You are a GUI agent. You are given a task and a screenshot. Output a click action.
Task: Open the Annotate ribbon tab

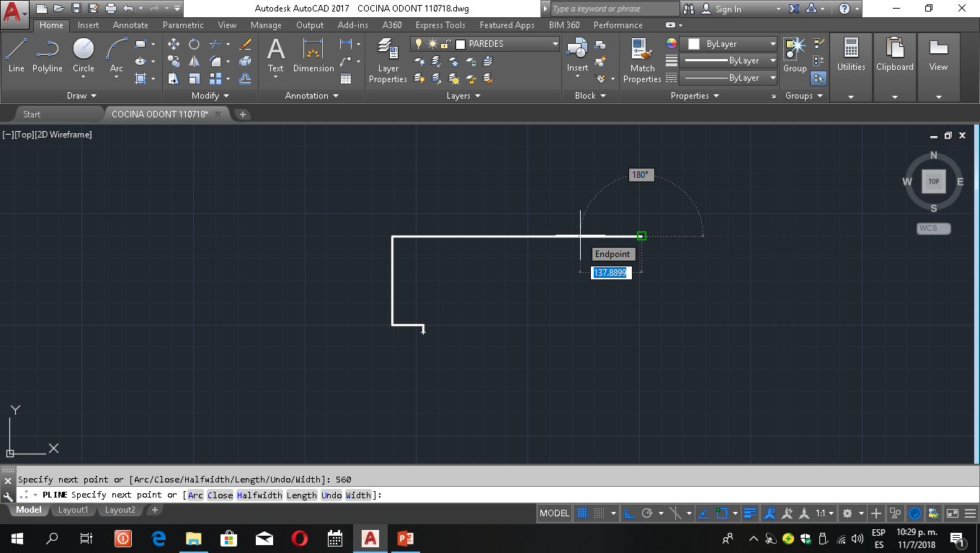click(x=130, y=25)
